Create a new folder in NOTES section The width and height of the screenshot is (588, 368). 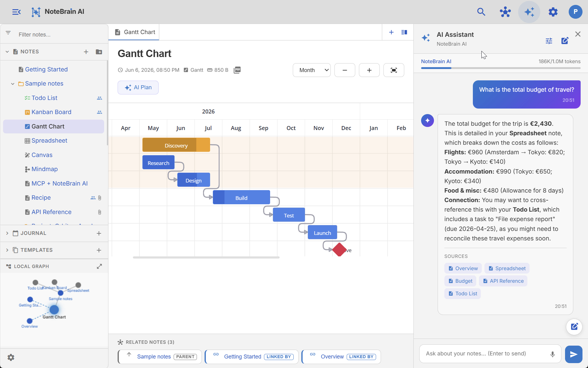tap(99, 52)
